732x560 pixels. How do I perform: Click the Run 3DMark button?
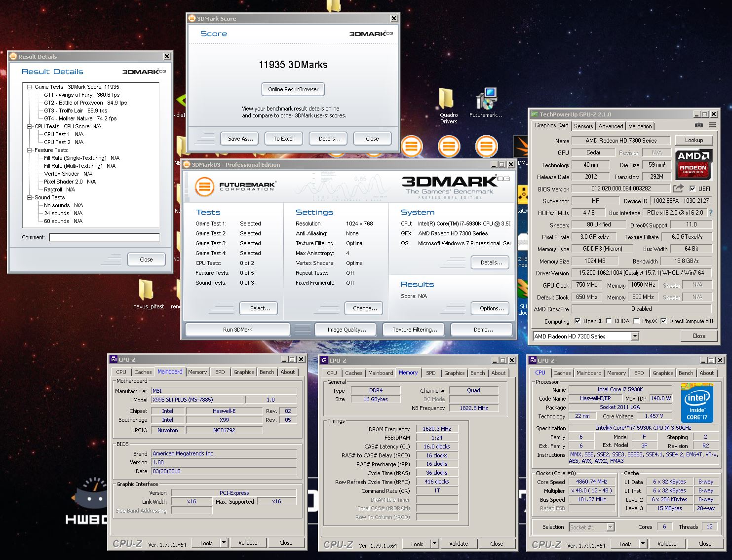(237, 330)
